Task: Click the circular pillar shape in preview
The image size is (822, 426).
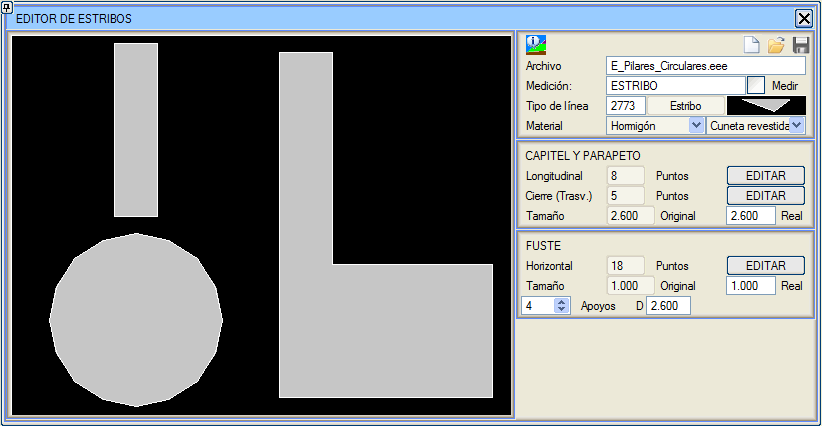Action: coord(136,320)
